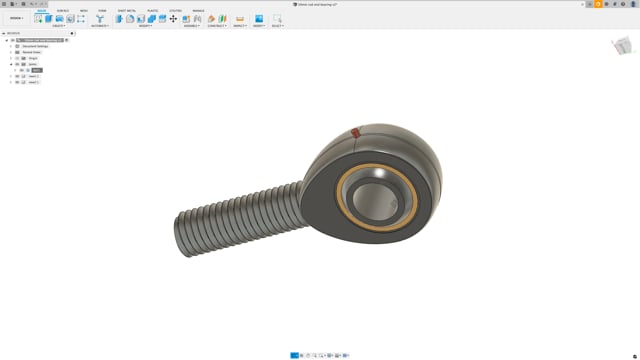Select the Joint tool in Assemble
The height and width of the screenshot is (360, 640).
198,19
